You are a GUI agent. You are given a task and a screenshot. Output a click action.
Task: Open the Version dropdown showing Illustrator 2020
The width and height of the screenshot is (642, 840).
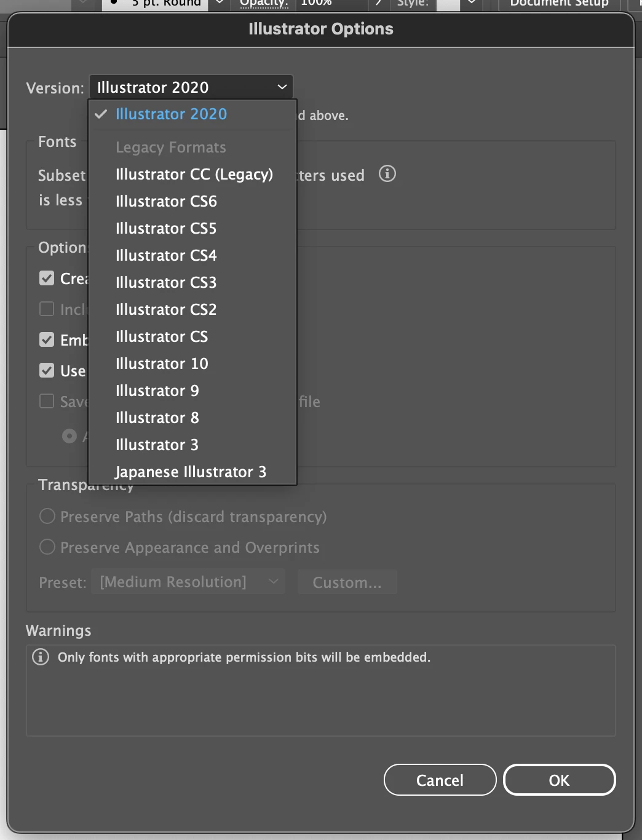point(191,87)
